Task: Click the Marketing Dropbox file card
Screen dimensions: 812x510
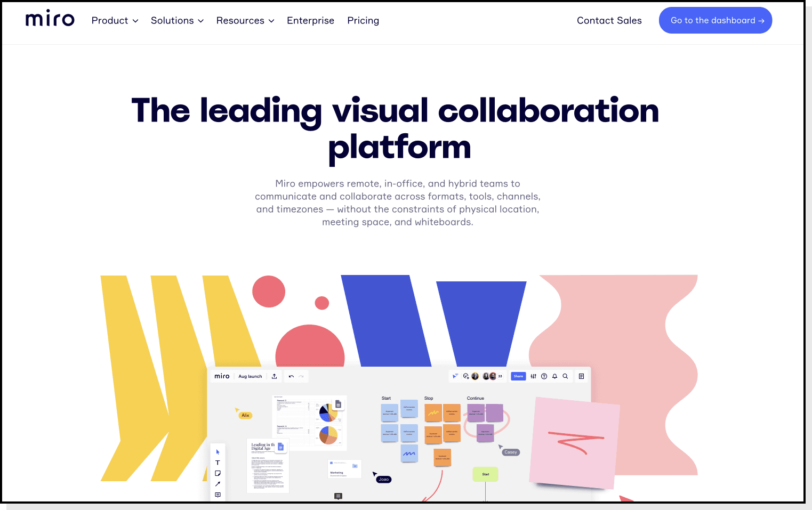Action: [344, 468]
